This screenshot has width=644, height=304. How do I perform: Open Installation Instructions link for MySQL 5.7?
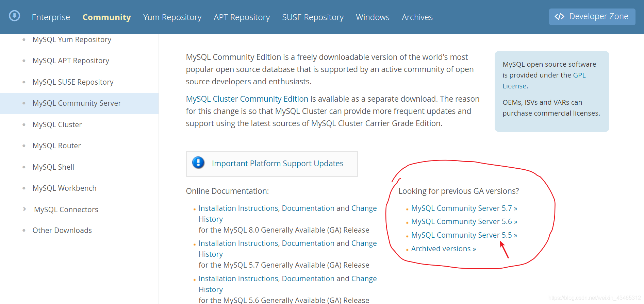238,243
